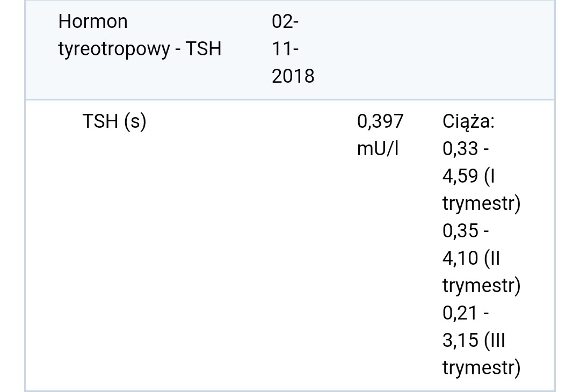Click the '4,10 (II' range text
Image resolution: width=580 pixels, height=392 pixels.
472,258
